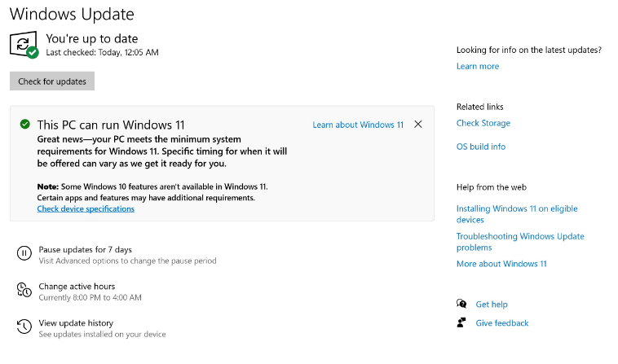Follow the Learn more link on latest updates

[478, 66]
